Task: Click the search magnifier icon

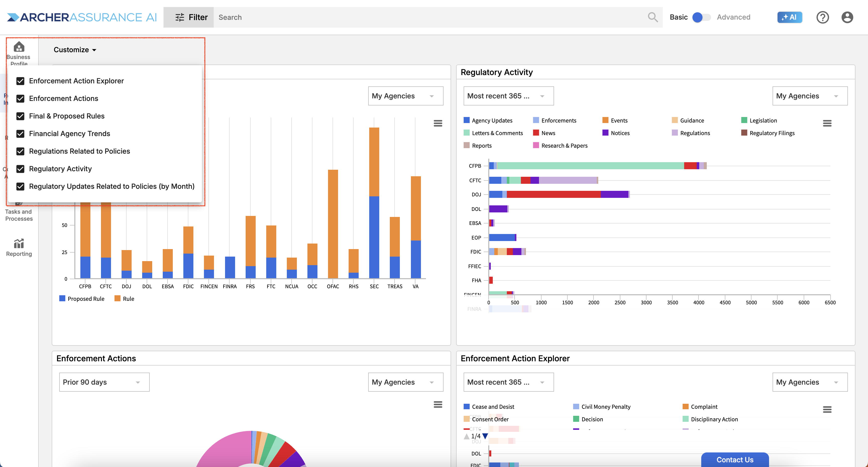Action: tap(653, 17)
